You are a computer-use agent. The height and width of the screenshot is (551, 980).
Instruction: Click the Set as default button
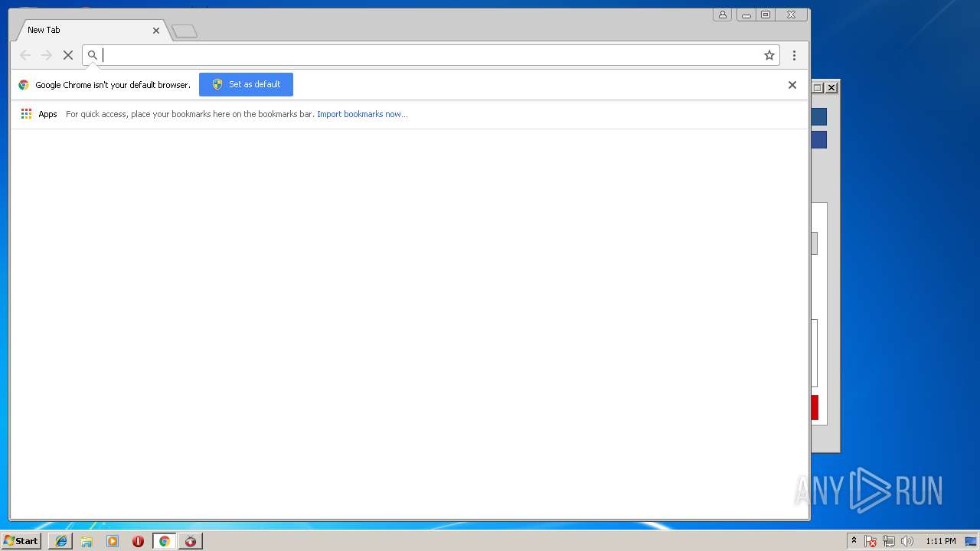(246, 84)
